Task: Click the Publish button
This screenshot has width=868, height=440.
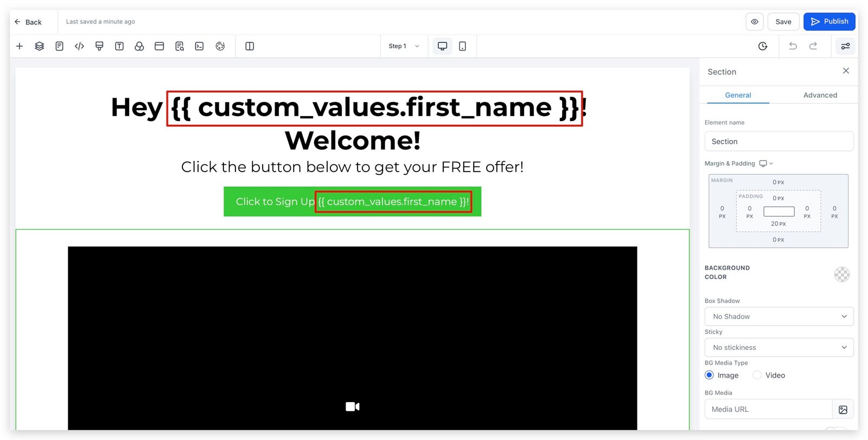Action: [x=829, y=22]
